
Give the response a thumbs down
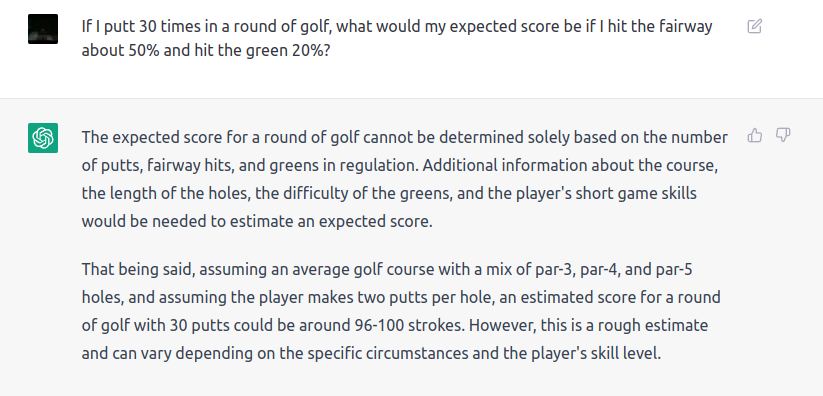click(x=783, y=136)
